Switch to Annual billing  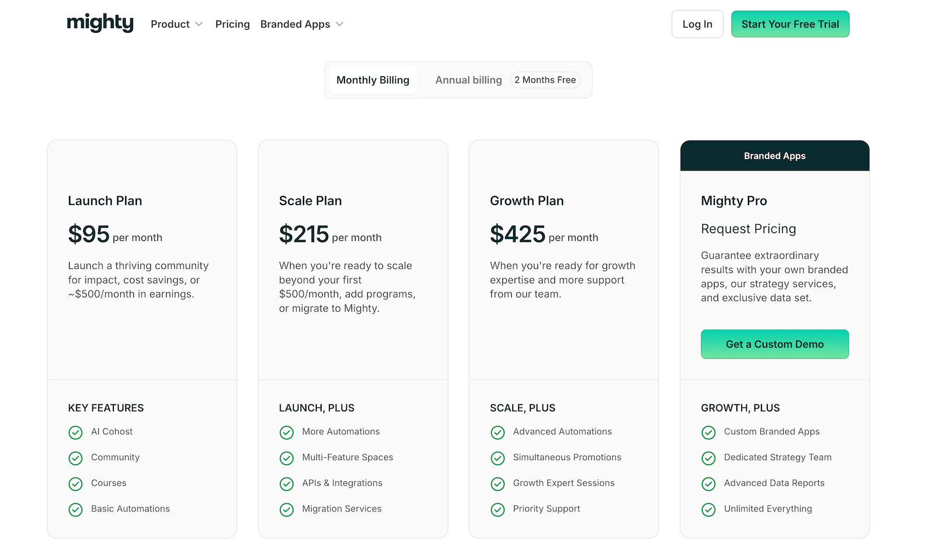click(x=468, y=80)
